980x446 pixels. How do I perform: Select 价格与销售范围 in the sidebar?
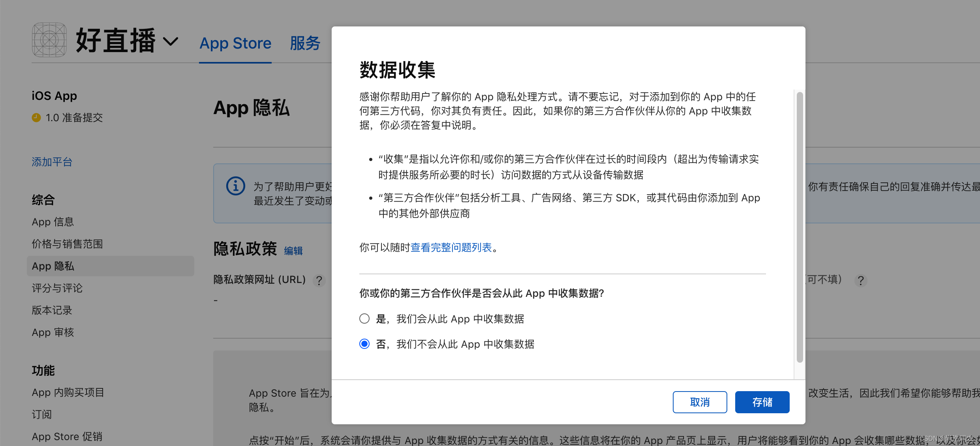(x=67, y=244)
